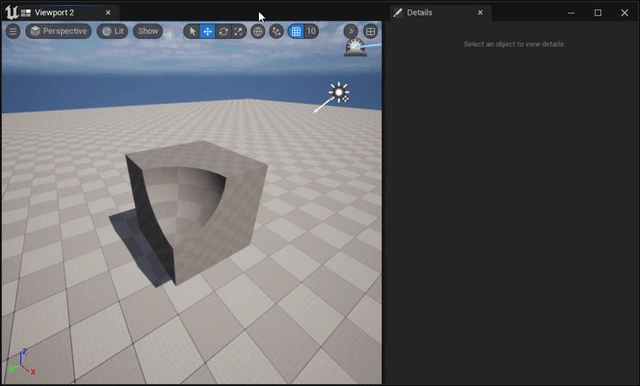
Task: Select the directional light sun actor
Action: (x=339, y=92)
